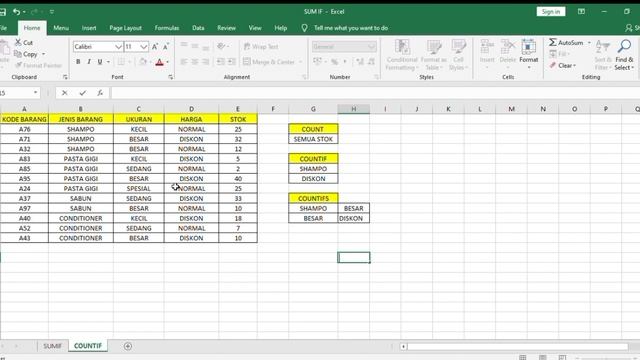Click Ribbon Display Options icon
The image size is (640, 360).
click(581, 11)
